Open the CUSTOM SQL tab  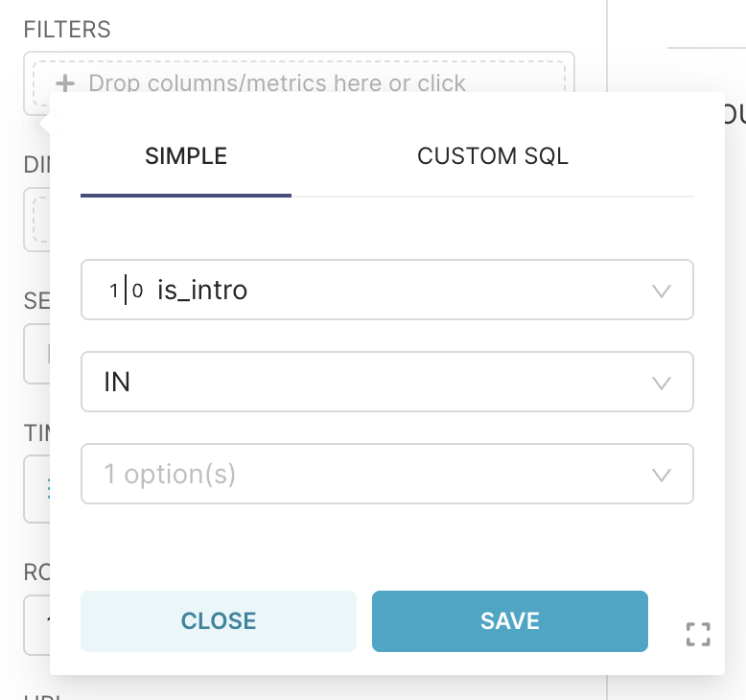click(x=493, y=156)
